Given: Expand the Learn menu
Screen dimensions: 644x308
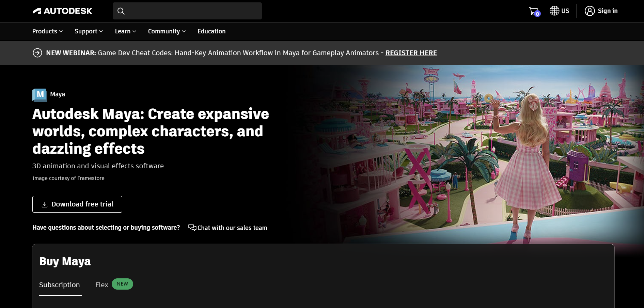Looking at the screenshot, I should click(x=125, y=31).
